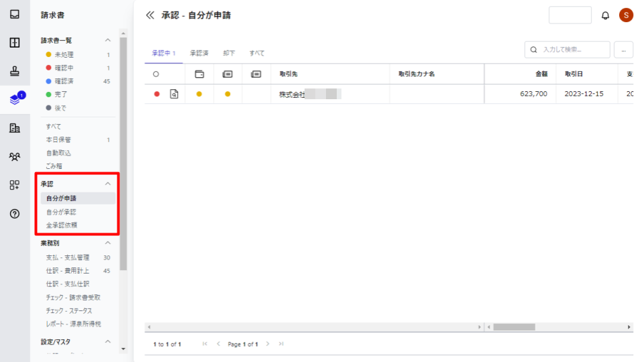Collapse the 設定/マスタ section
This screenshot has width=644, height=362.
click(x=107, y=341)
